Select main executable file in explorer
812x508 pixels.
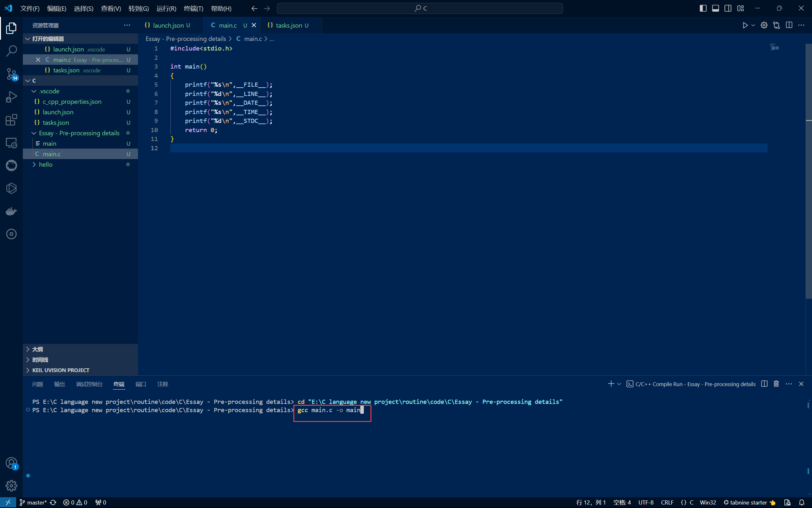click(81, 144)
